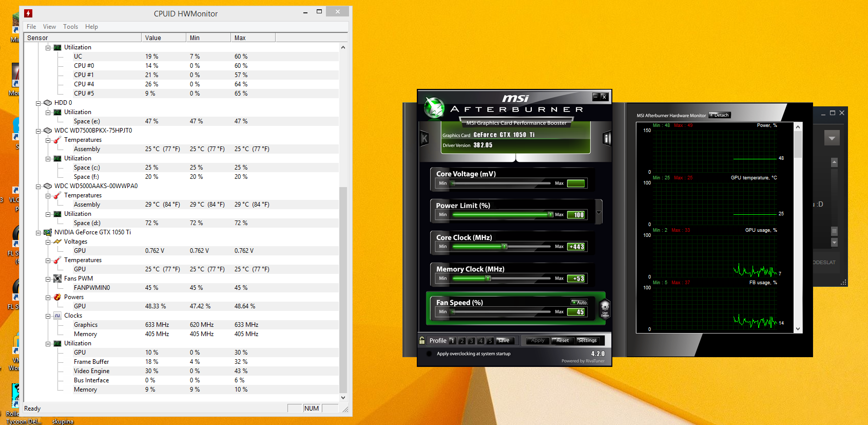Click the fan icon next to Fans PWM
This screenshot has height=425, width=868.
pyautogui.click(x=57, y=279)
